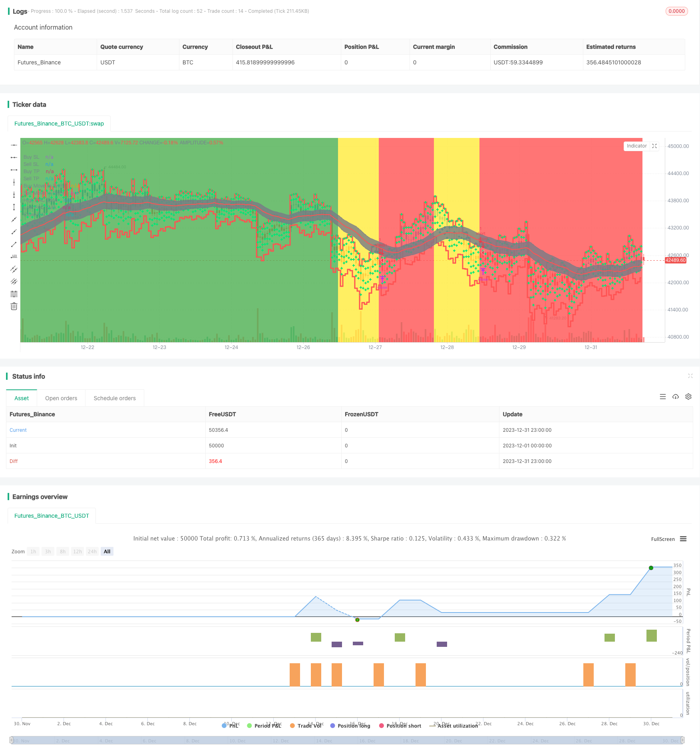The image size is (700, 756).
Task: Grab the left handle of range navigator
Action: click(12, 740)
